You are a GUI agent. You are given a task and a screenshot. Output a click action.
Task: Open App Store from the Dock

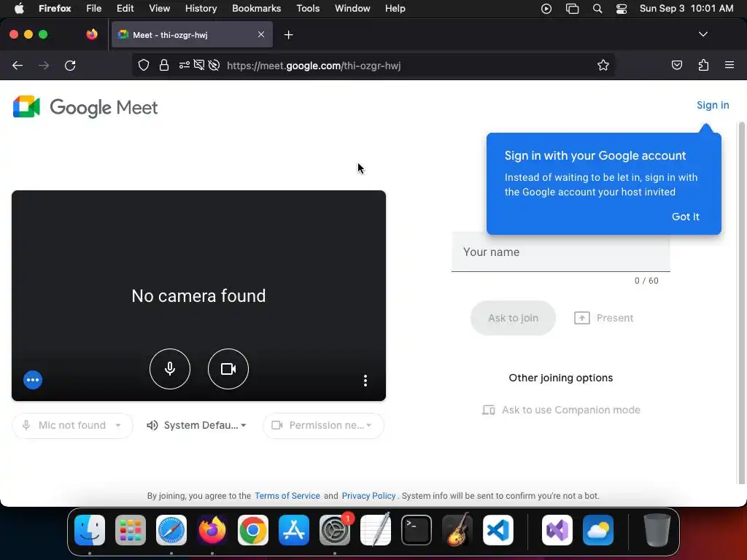(294, 530)
